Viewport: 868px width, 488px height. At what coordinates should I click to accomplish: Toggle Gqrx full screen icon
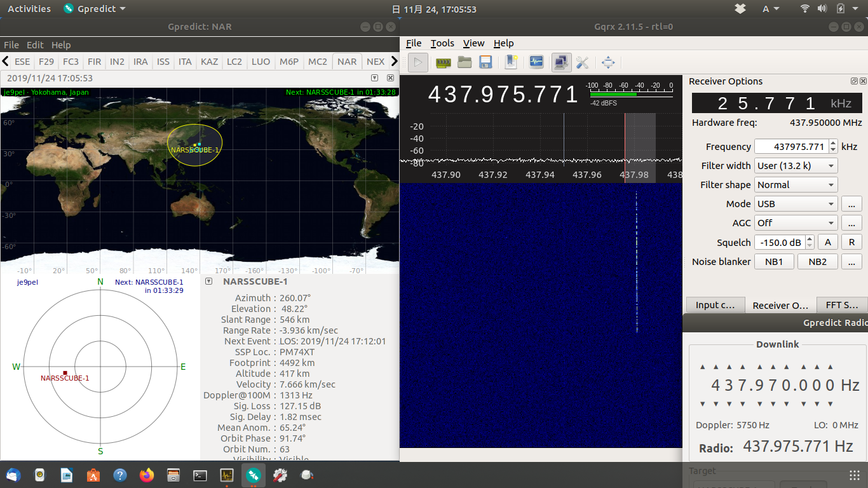click(608, 62)
